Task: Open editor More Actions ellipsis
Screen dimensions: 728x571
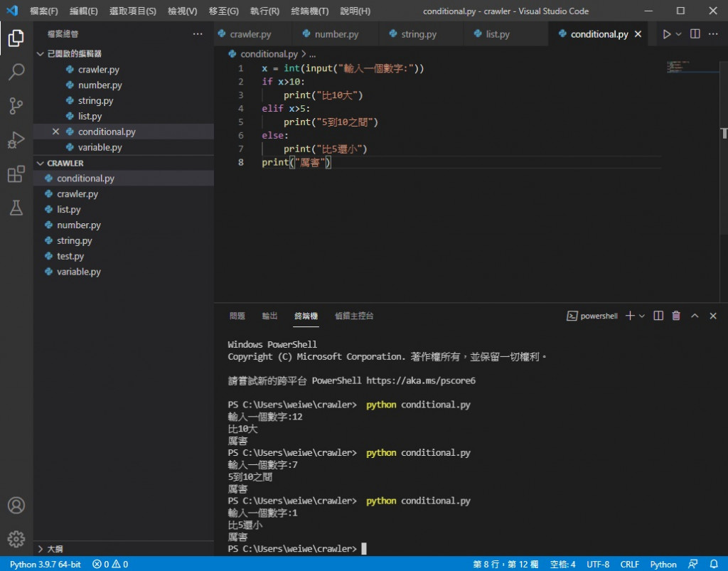Action: coord(713,34)
